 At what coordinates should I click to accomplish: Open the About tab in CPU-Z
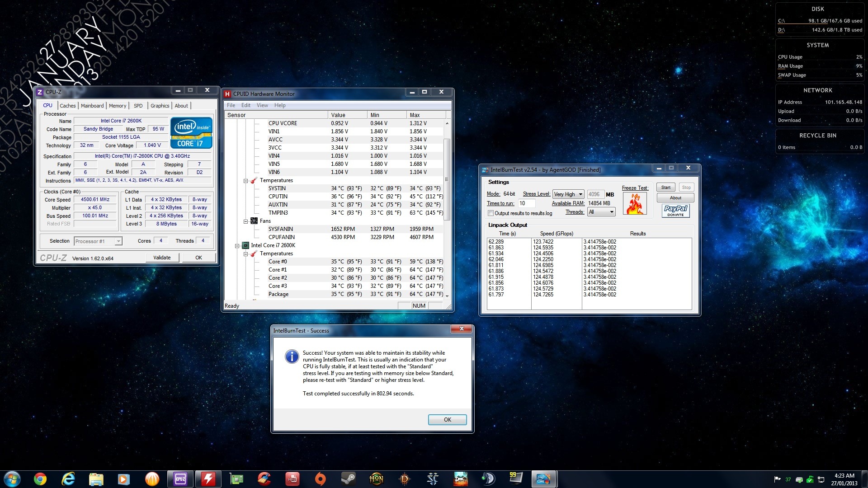pyautogui.click(x=181, y=106)
